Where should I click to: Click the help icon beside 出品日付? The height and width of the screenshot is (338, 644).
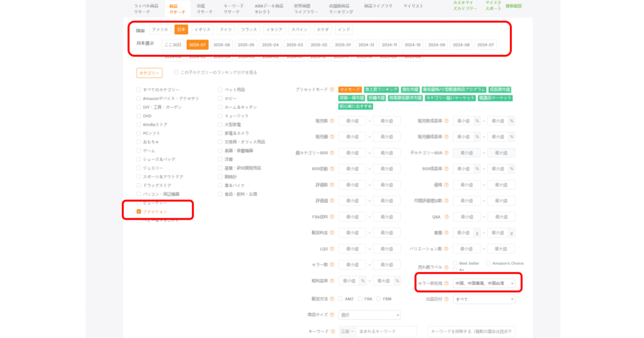(446, 299)
